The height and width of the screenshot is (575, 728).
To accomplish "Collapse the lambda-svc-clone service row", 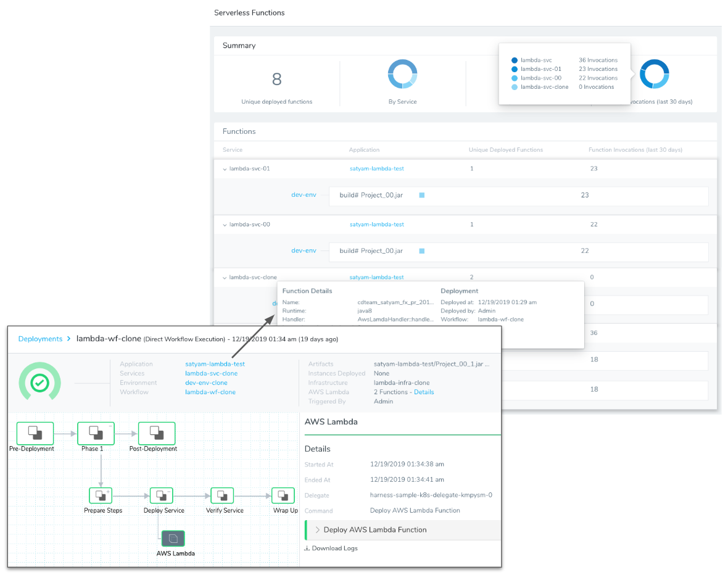I will [225, 278].
